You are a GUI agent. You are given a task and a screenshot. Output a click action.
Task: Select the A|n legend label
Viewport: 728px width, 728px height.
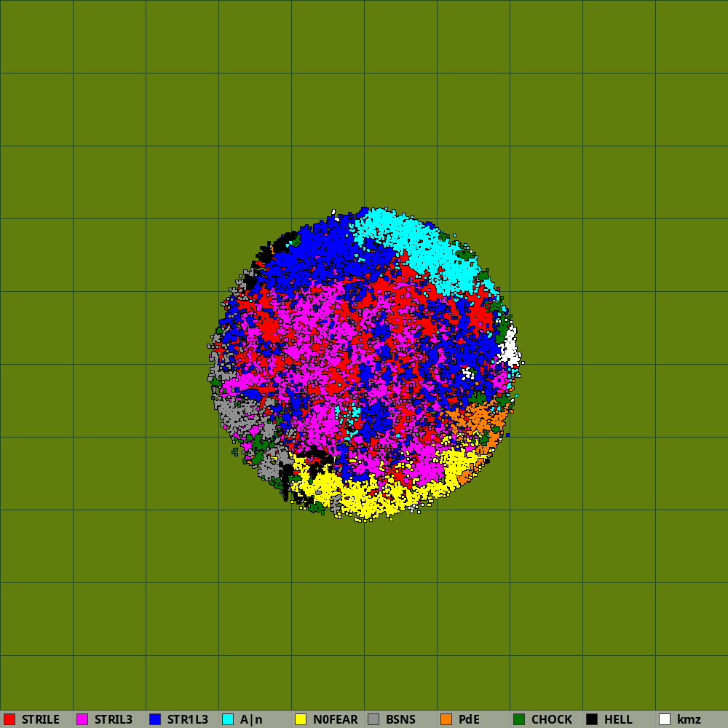tap(251, 720)
